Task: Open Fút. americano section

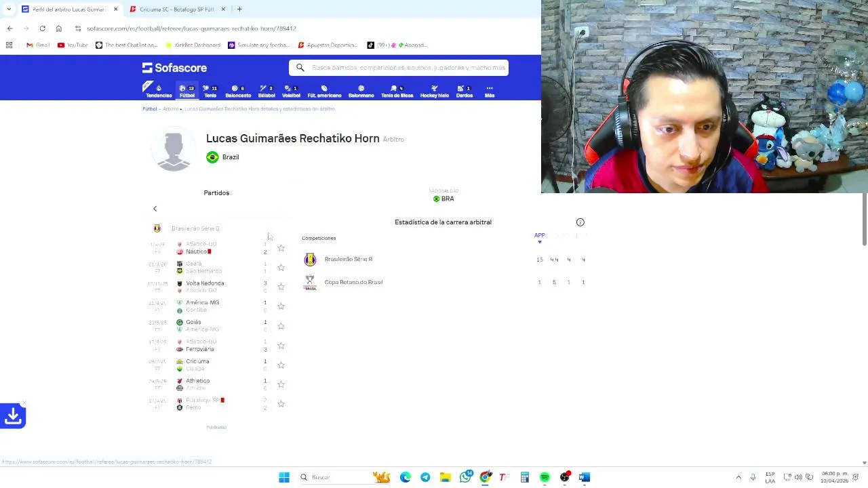Action: (324, 91)
